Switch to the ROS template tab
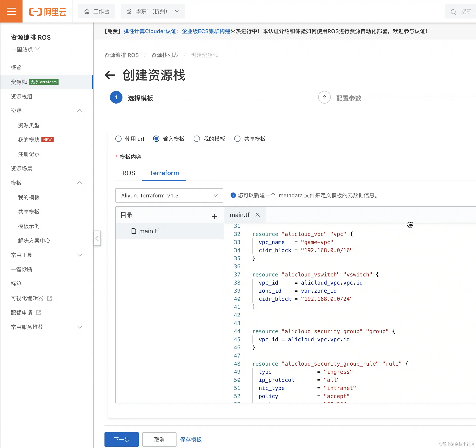Viewport: 476px width, 448px height. click(129, 173)
